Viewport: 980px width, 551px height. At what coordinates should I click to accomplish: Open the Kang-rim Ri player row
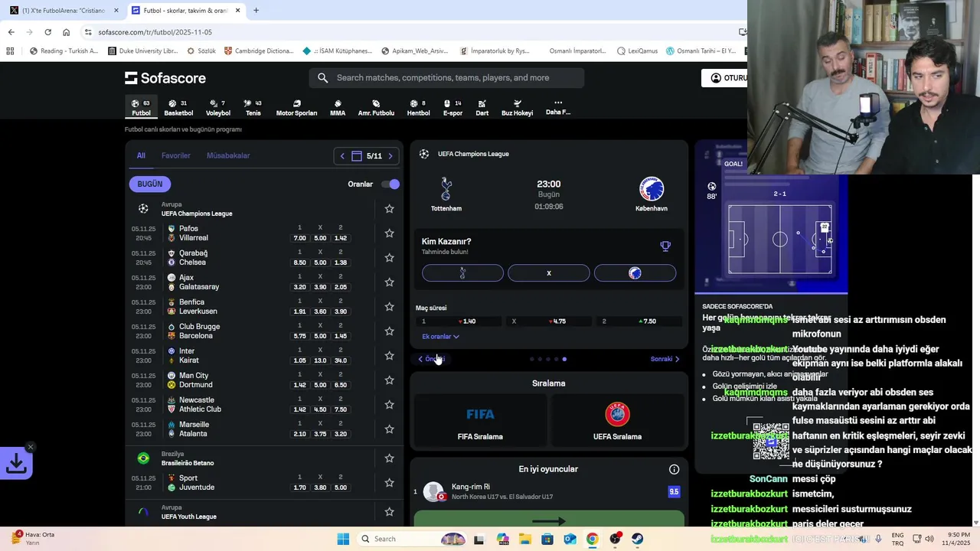[549, 492]
